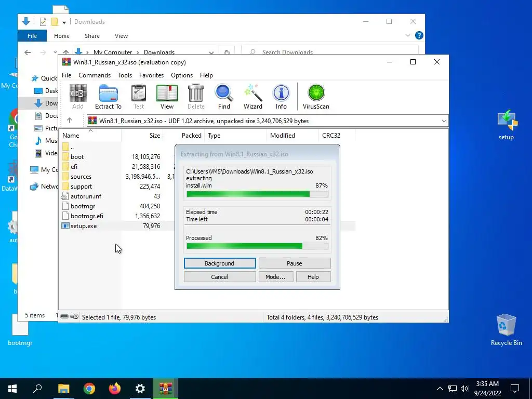Viewport: 532px width, 399px height.
Task: Open the Explorer File tab
Action: [32, 36]
